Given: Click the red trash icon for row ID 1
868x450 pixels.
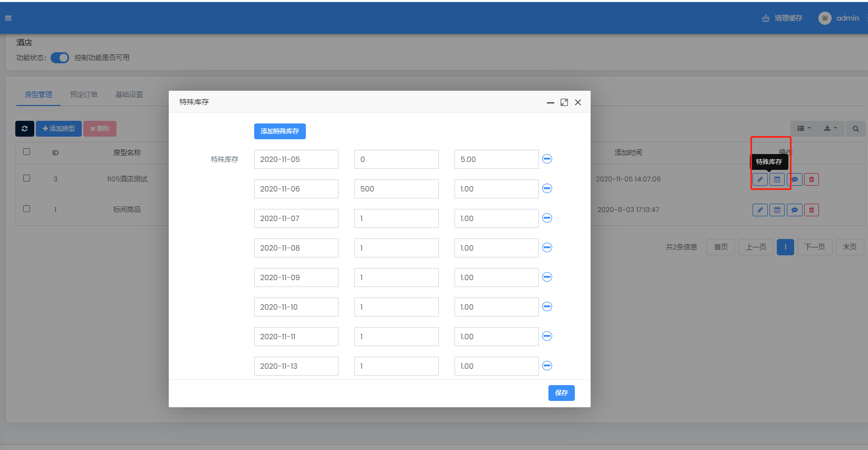Looking at the screenshot, I should coord(811,210).
